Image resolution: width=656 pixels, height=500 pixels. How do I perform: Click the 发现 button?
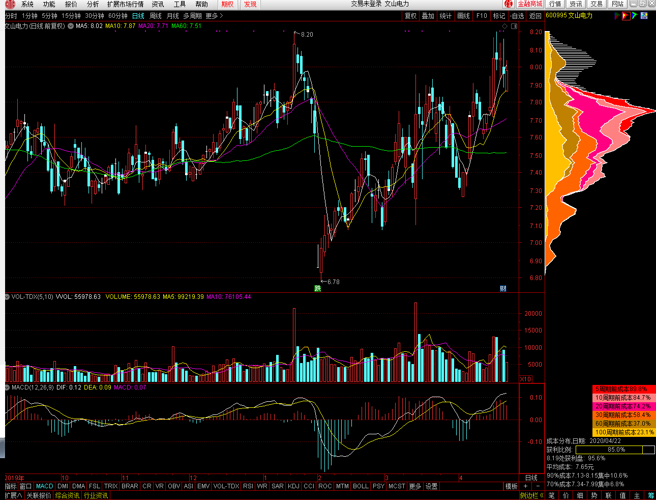point(250,4)
